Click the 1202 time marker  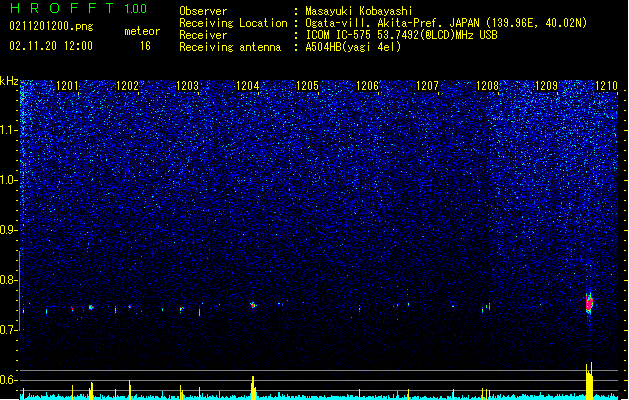[x=127, y=86]
